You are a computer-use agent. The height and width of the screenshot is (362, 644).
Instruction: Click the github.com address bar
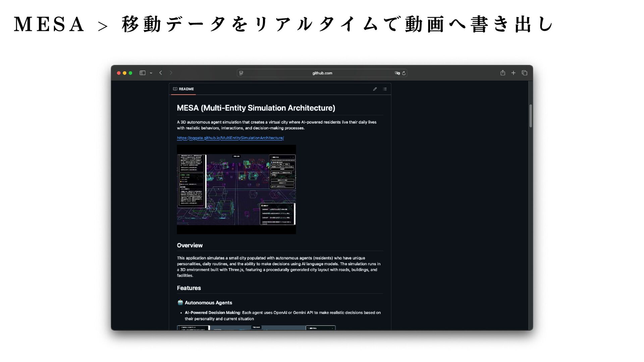[322, 73]
